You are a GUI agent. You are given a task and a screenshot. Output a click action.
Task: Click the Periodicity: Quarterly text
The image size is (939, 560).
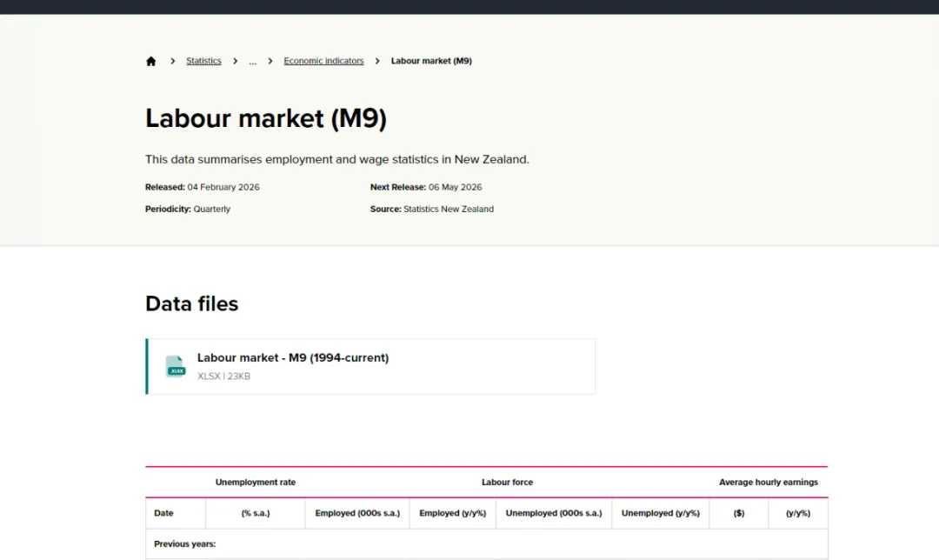point(188,209)
